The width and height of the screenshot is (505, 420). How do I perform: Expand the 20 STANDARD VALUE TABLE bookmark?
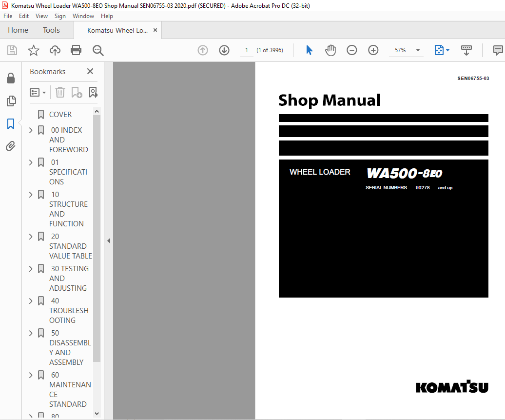31,237
